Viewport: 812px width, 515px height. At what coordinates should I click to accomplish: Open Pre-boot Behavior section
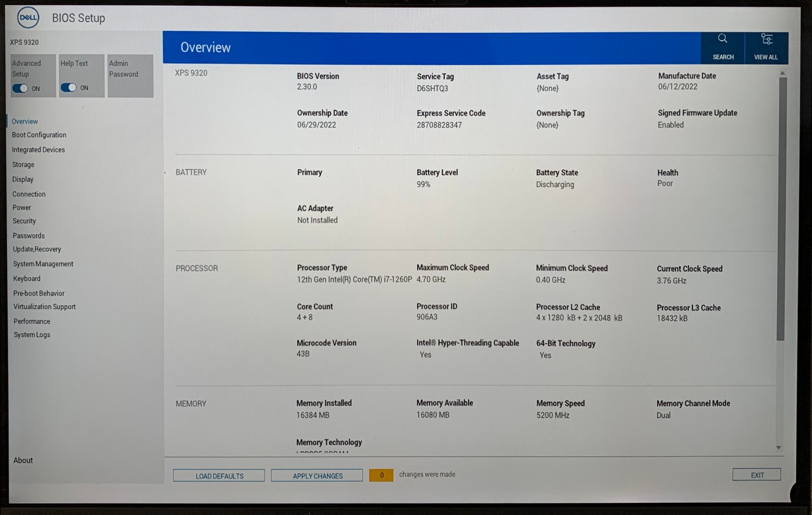point(39,294)
